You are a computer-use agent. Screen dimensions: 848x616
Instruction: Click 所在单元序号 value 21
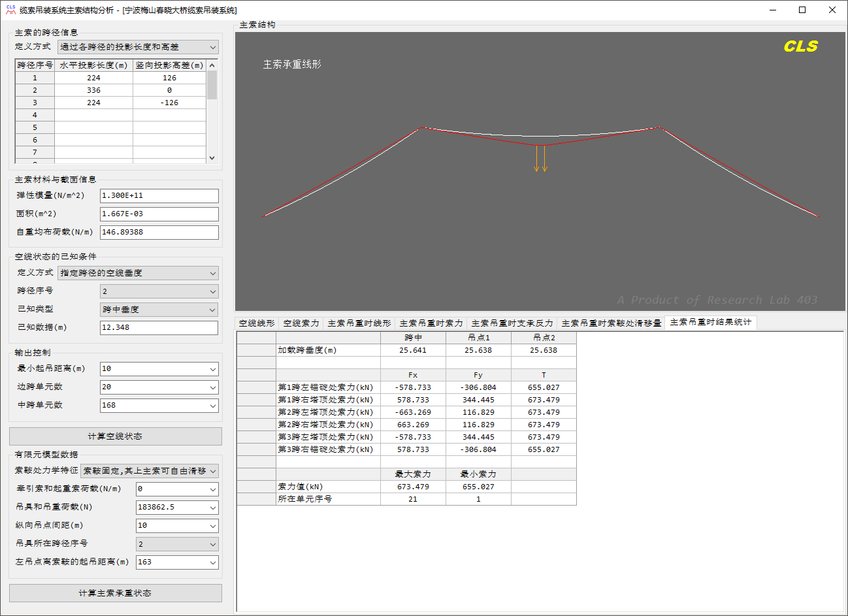coord(413,499)
